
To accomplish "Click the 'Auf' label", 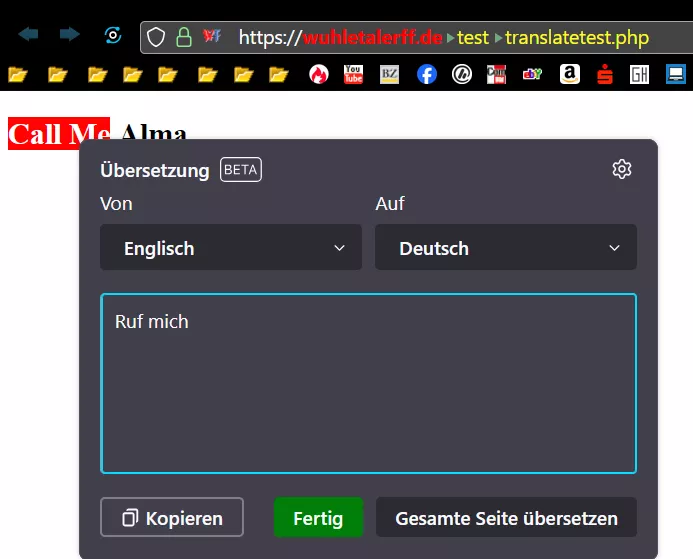I will [390, 204].
